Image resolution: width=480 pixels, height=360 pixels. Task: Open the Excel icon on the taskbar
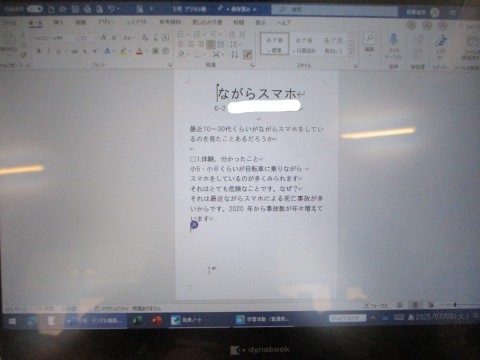tap(137, 320)
